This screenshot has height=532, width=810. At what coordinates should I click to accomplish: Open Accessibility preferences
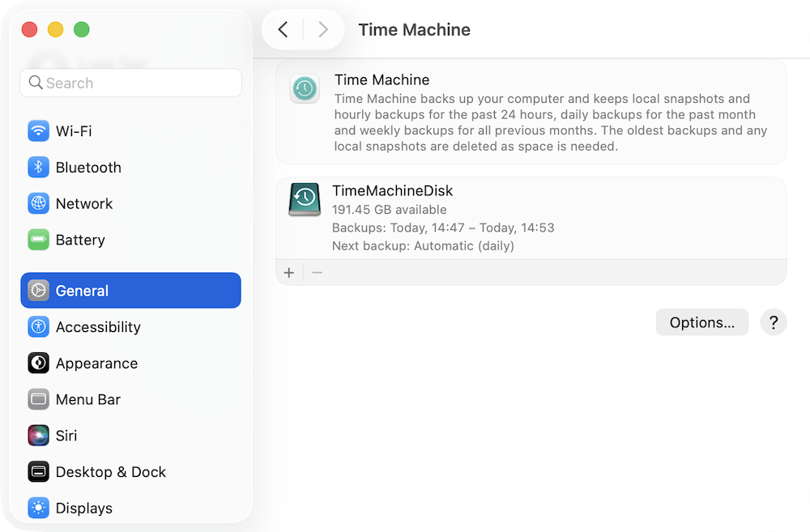pos(38,326)
